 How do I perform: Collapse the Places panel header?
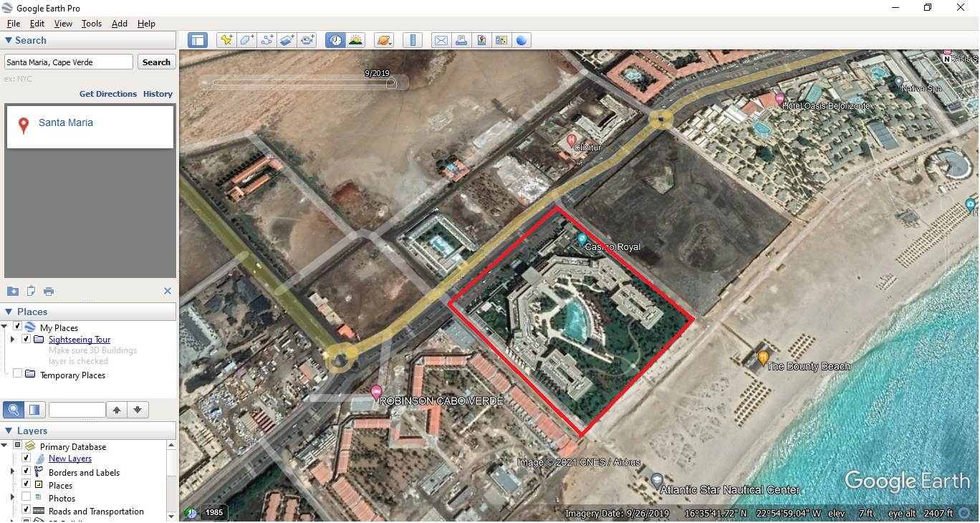89,312
